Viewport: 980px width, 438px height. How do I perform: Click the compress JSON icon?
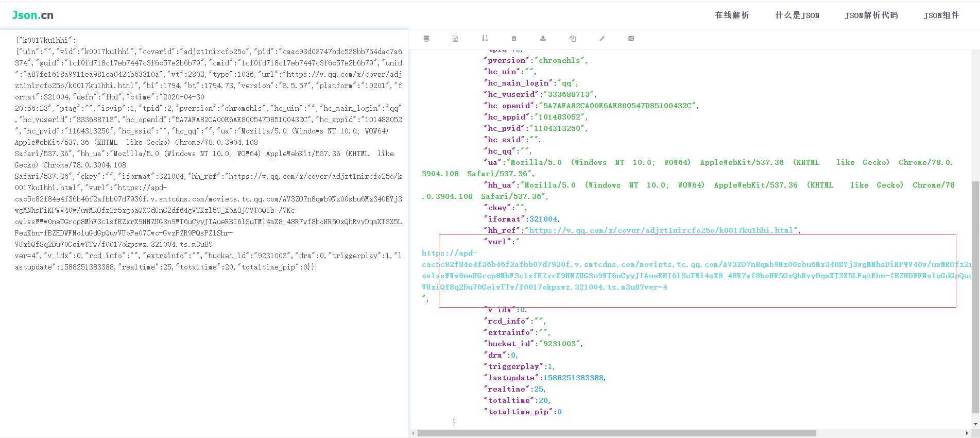[x=602, y=39]
